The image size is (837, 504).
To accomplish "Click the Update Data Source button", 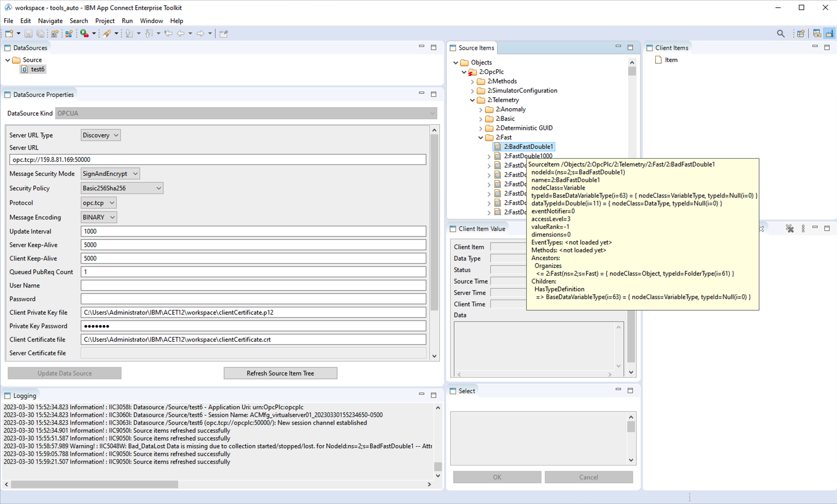I will coord(65,373).
